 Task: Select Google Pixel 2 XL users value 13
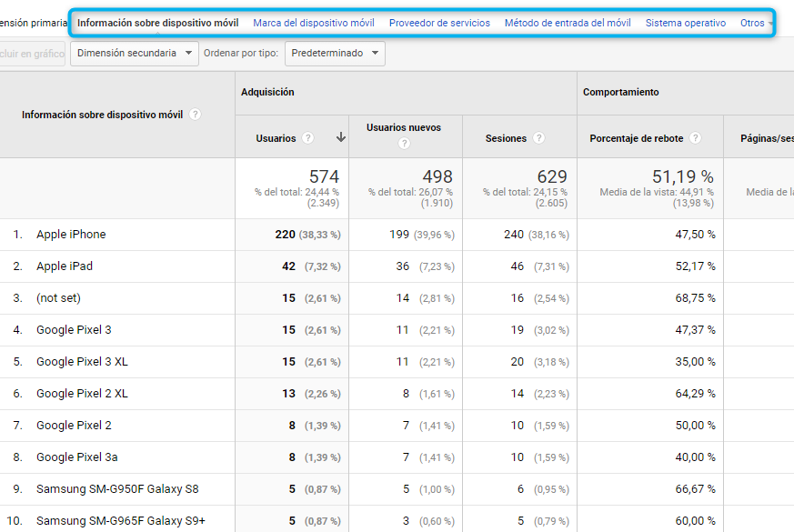pyautogui.click(x=288, y=394)
